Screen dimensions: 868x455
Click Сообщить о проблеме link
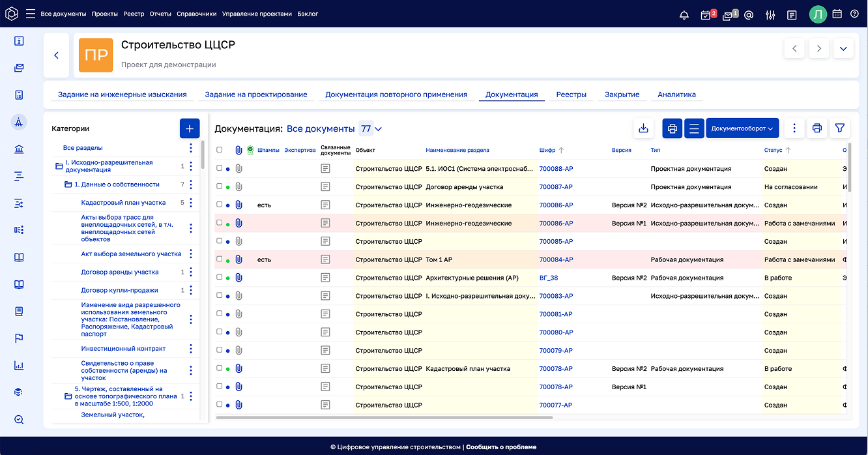501,447
